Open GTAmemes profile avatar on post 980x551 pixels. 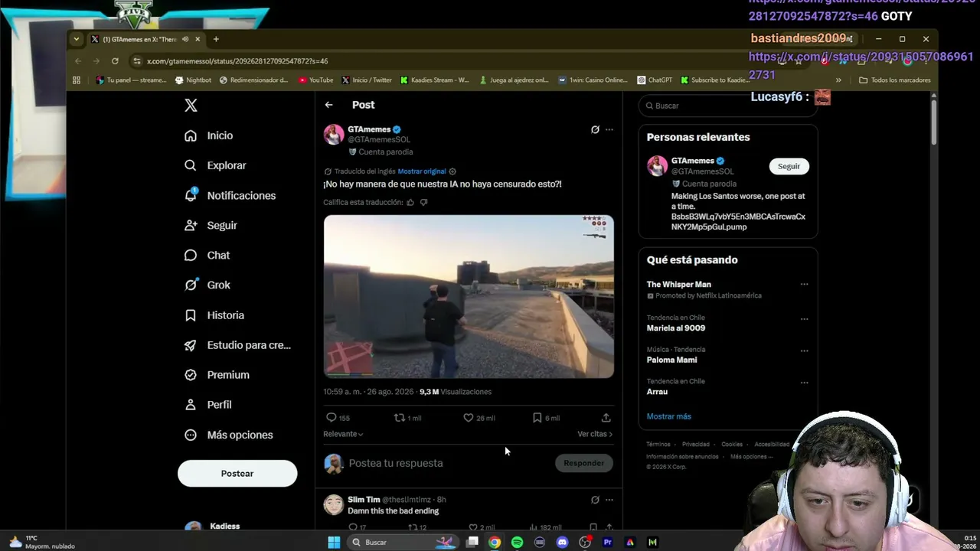tap(334, 135)
